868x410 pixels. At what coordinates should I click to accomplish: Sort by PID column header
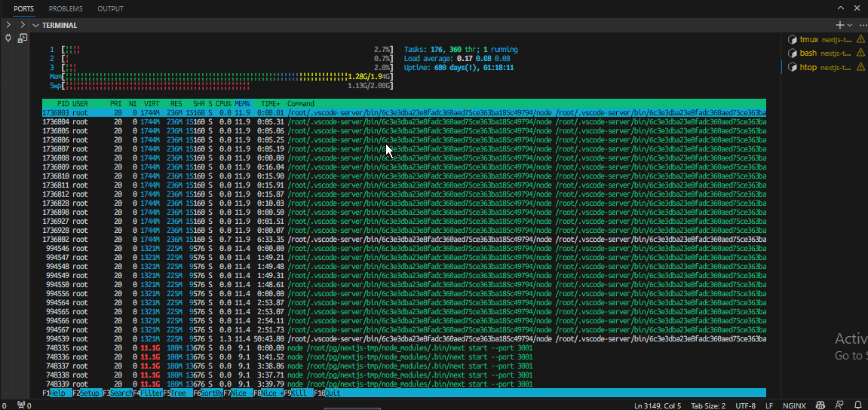pyautogui.click(x=63, y=103)
